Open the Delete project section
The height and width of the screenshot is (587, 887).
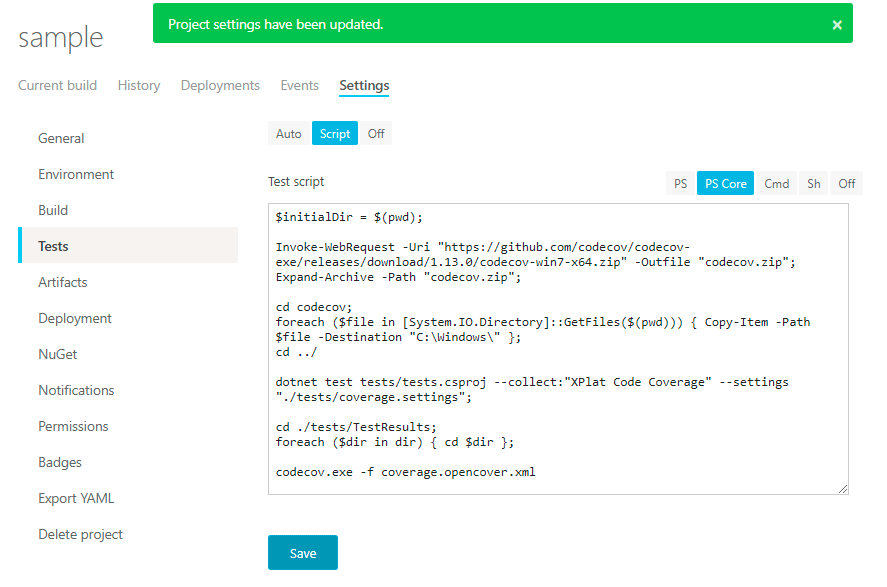pyautogui.click(x=80, y=534)
